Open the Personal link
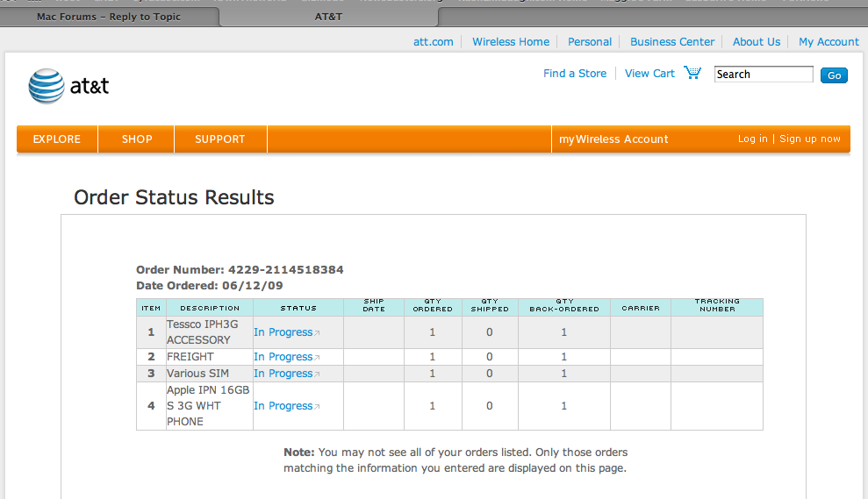Screen dimensions: 868x499 [x=590, y=41]
